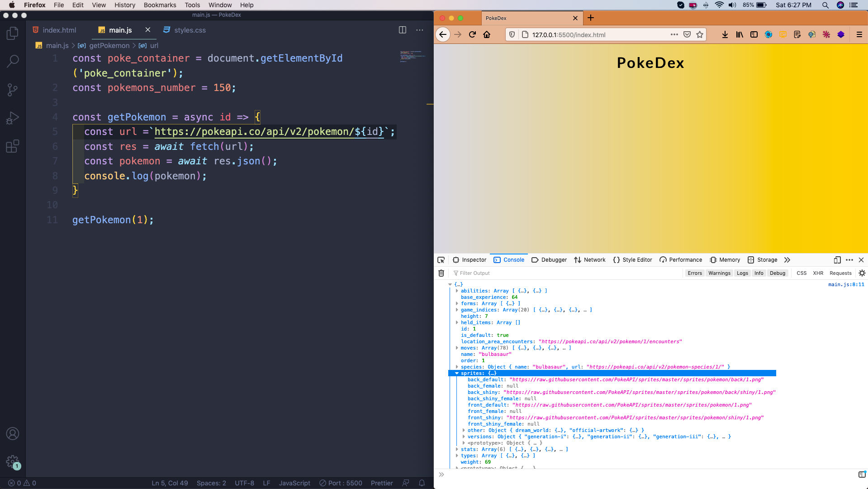
Task: Change the JavaScript language mode
Action: (294, 483)
